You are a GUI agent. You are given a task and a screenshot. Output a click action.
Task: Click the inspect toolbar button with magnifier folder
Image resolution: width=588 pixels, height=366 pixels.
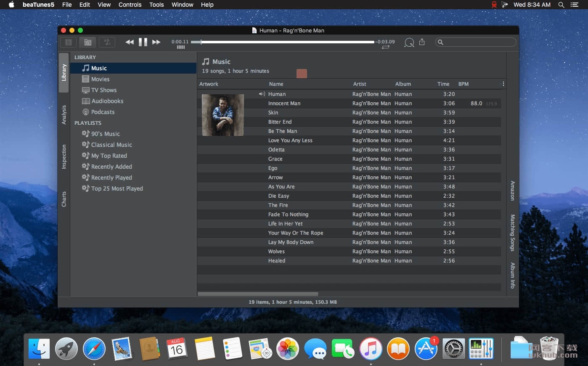(x=87, y=42)
